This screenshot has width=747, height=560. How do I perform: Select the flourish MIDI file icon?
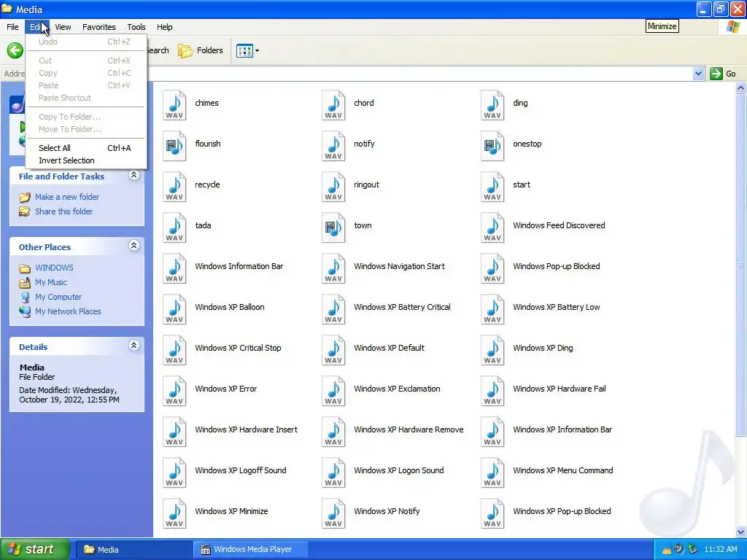tap(174, 146)
